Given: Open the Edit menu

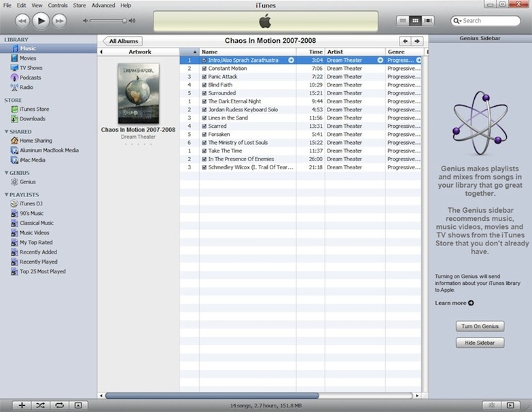Looking at the screenshot, I should coord(21,5).
